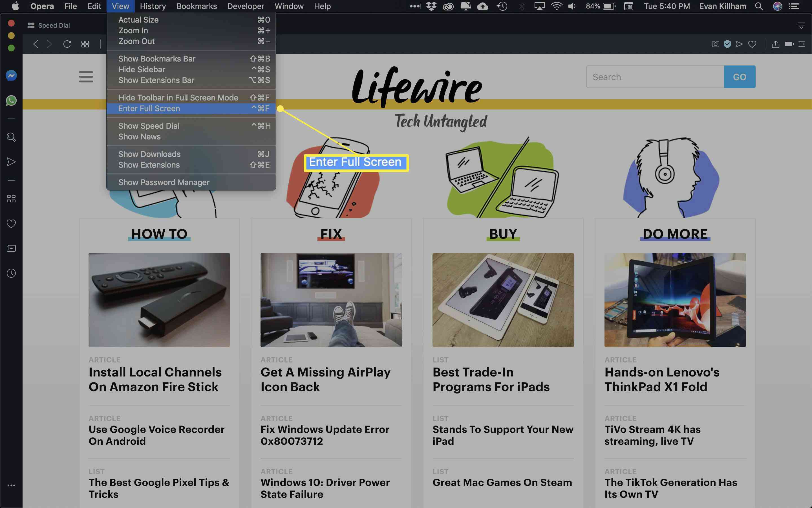
Task: Open the Dropbox menu bar icon
Action: point(431,6)
